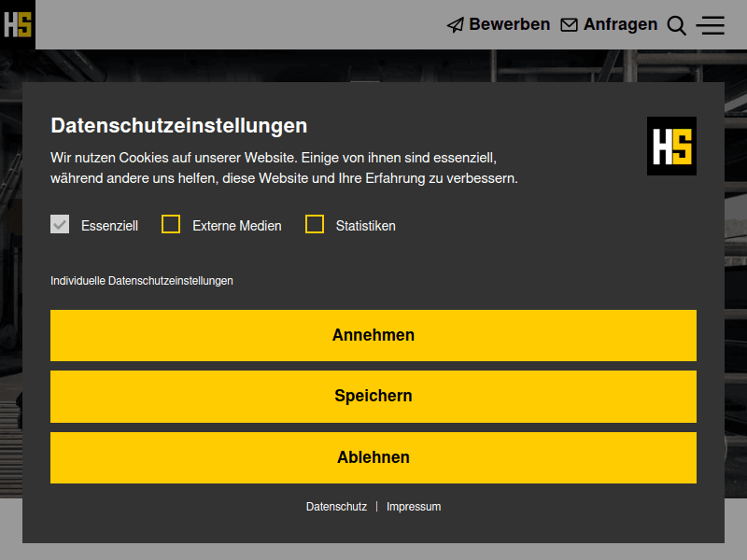Open search with the magnifier icon
The height and width of the screenshot is (560, 747).
click(677, 26)
